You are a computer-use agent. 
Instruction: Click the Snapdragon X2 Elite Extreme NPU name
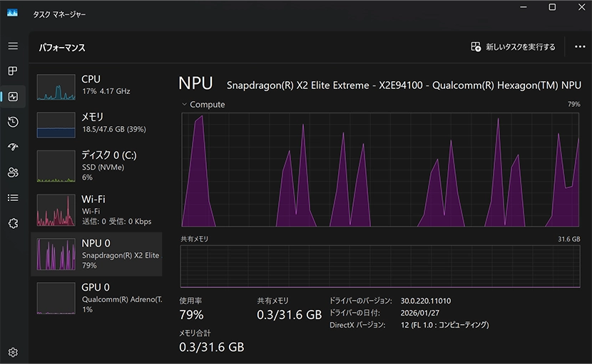[x=404, y=85]
